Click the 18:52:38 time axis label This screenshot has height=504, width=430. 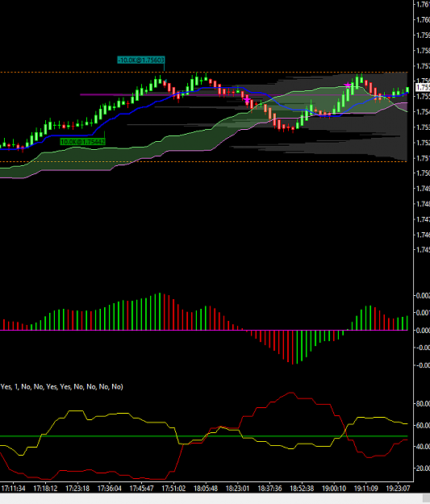click(302, 489)
